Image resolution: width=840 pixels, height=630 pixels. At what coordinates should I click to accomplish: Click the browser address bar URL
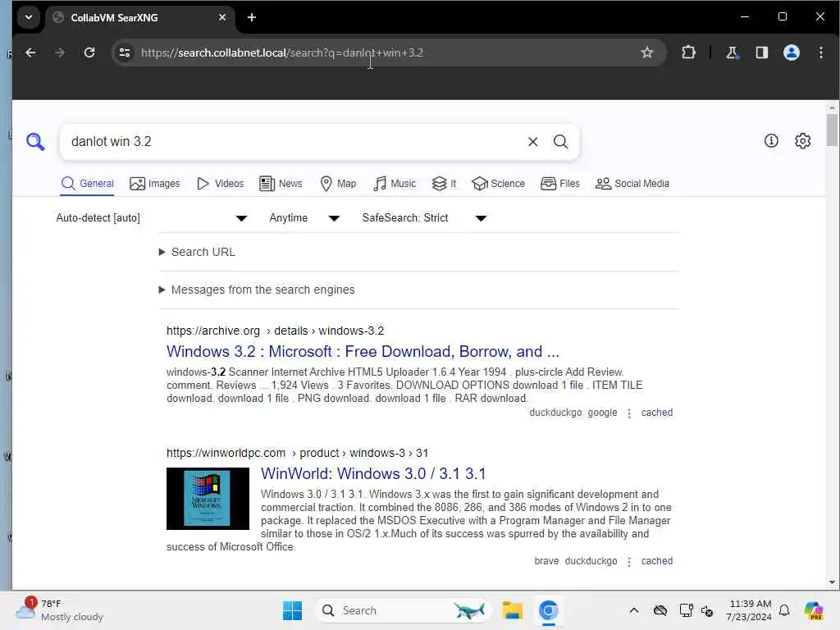pyautogui.click(x=282, y=52)
